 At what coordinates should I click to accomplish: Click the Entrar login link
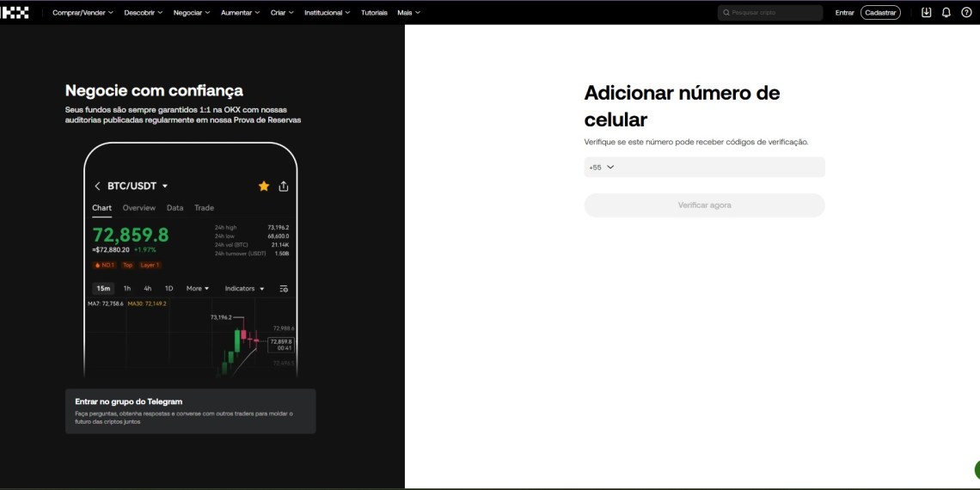844,13
